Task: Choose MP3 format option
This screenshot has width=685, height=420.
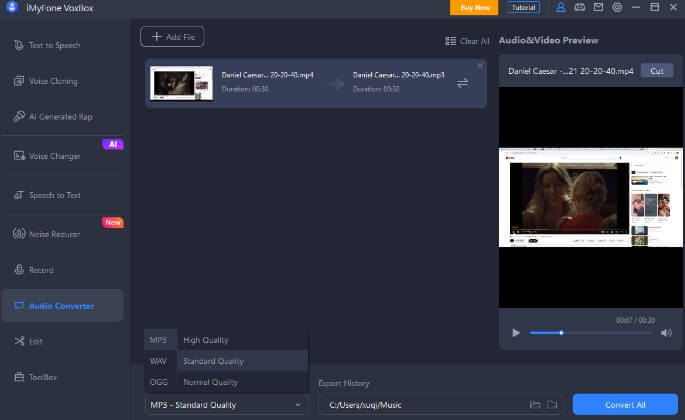Action: pyautogui.click(x=160, y=340)
